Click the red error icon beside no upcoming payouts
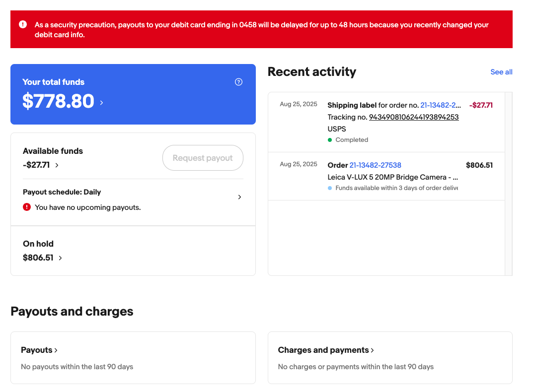Image resolution: width=533 pixels, height=392 pixels. [27, 207]
